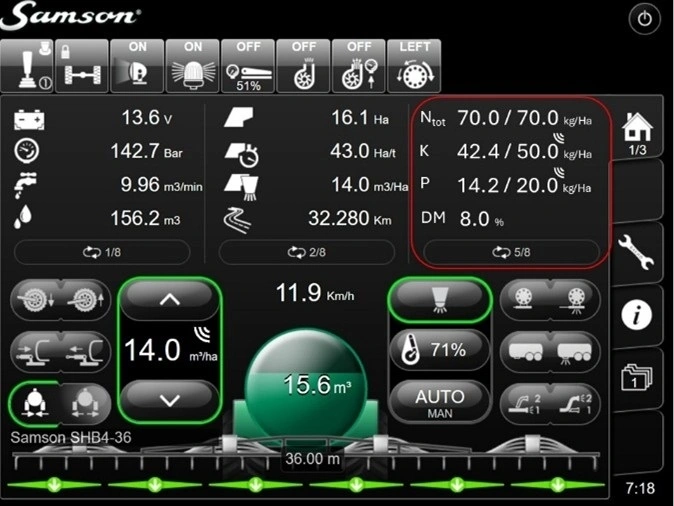Cycle the 2/8 info panel page

308,252
